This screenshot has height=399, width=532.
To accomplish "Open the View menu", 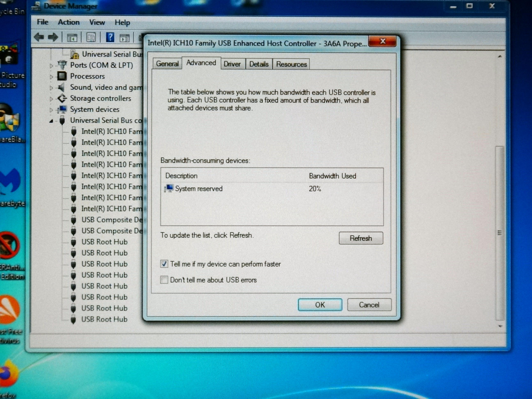I will point(97,22).
